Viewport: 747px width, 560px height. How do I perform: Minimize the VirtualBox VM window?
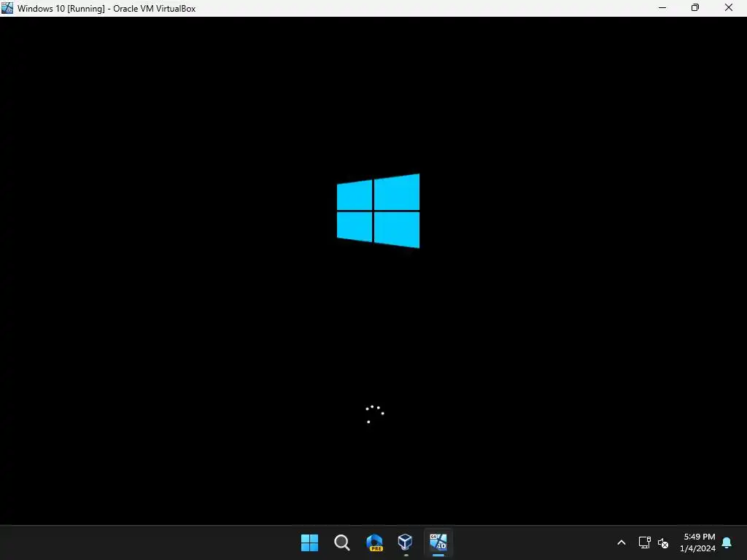click(x=662, y=8)
